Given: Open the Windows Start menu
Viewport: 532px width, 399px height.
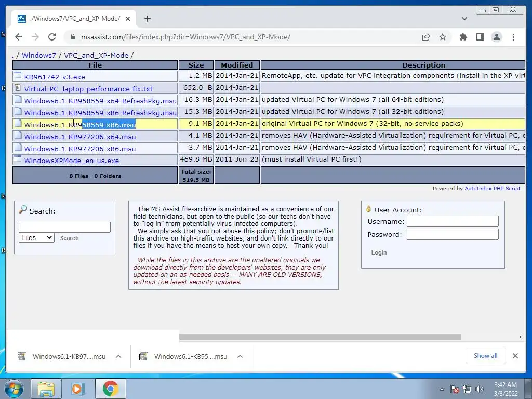Looking at the screenshot, I should (14, 389).
